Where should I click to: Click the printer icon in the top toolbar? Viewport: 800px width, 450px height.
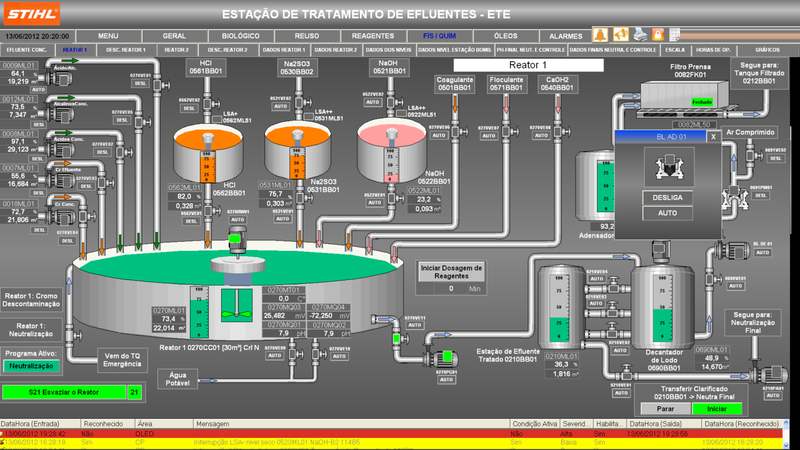pyautogui.click(x=640, y=35)
